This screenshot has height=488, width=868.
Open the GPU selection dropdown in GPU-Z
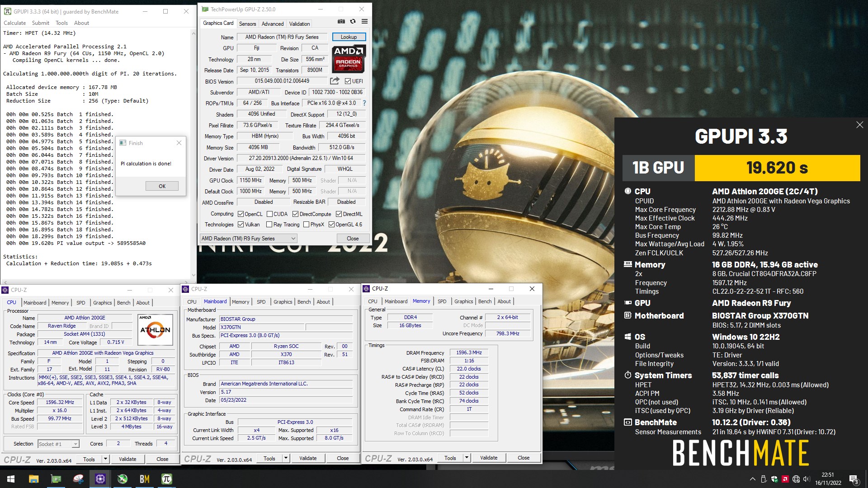(248, 239)
